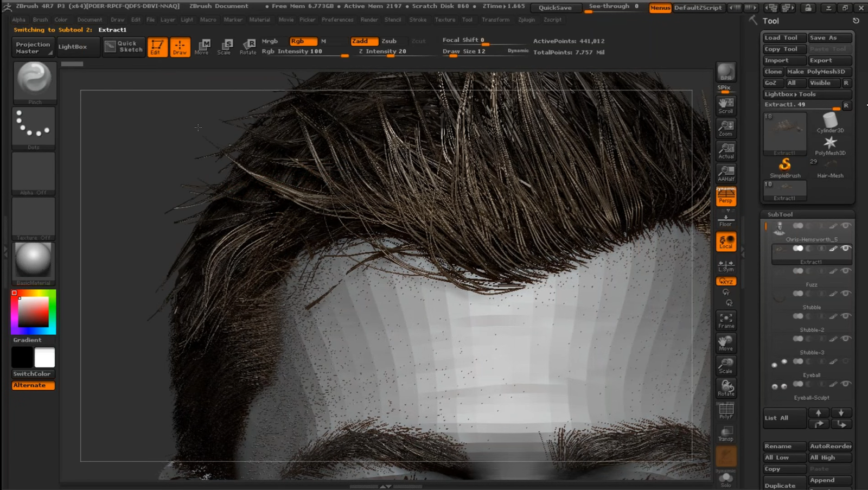Select the Rotate transform tool in top shelf
The image size is (868, 490).
click(248, 47)
